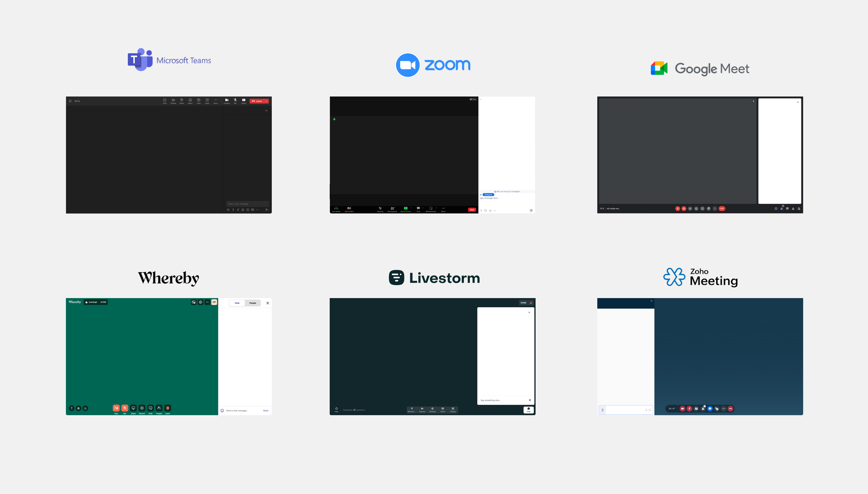The width and height of the screenshot is (868, 494).
Task: Expand the arrow next to Teams Leave button
Action: pyautogui.click(x=267, y=101)
